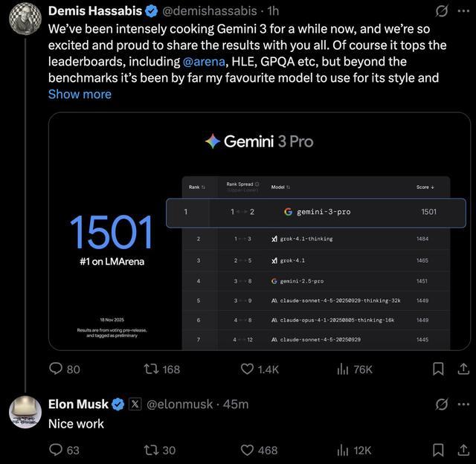
Task: Open more options on Elon Musk's reply
Action: pyautogui.click(x=464, y=404)
